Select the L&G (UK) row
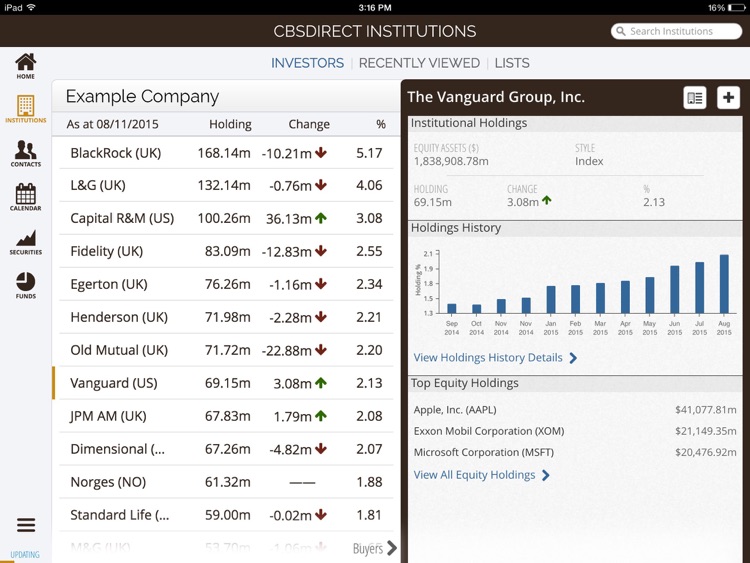Viewport: 750px width, 563px height. pyautogui.click(x=226, y=185)
